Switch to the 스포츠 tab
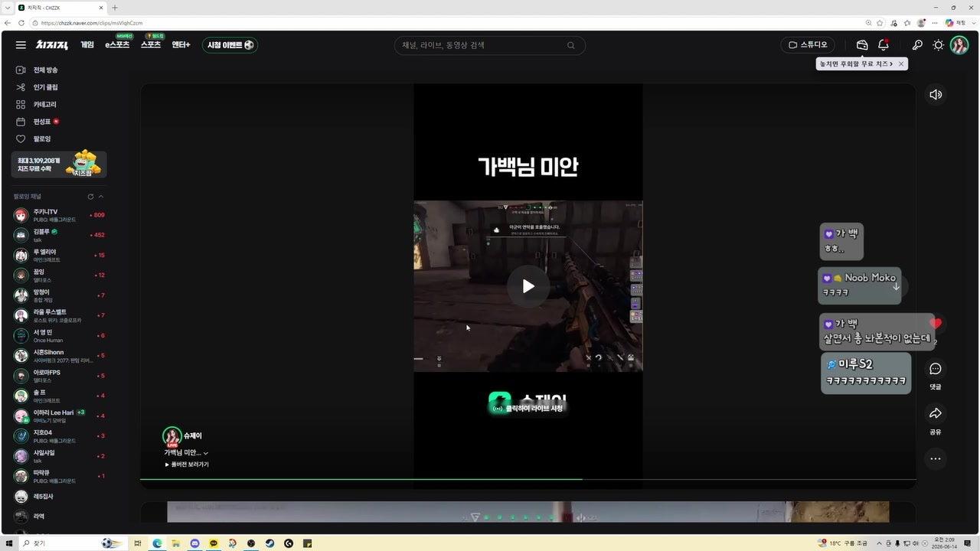980x551 pixels. (x=151, y=45)
